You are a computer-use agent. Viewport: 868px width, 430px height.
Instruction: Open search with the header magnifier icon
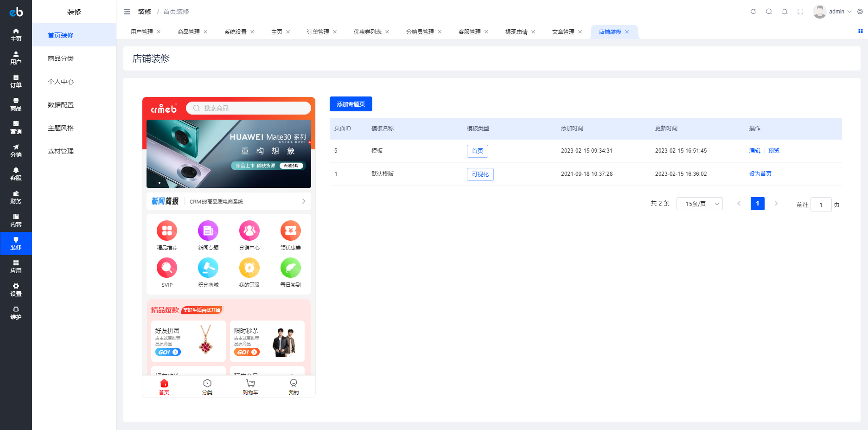tap(769, 12)
